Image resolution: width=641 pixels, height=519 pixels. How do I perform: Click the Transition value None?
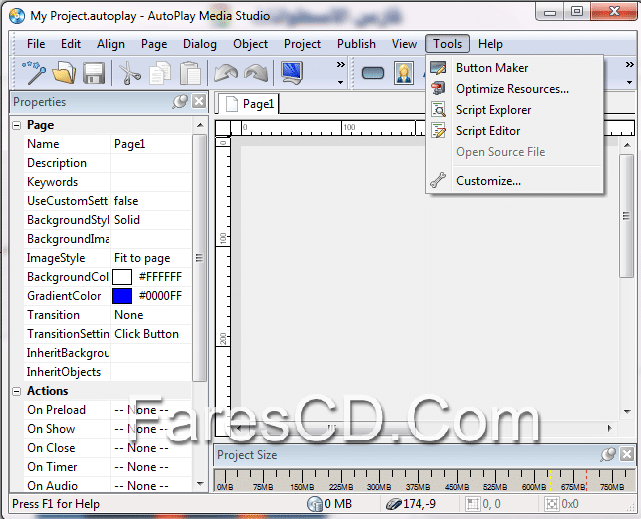(151, 315)
